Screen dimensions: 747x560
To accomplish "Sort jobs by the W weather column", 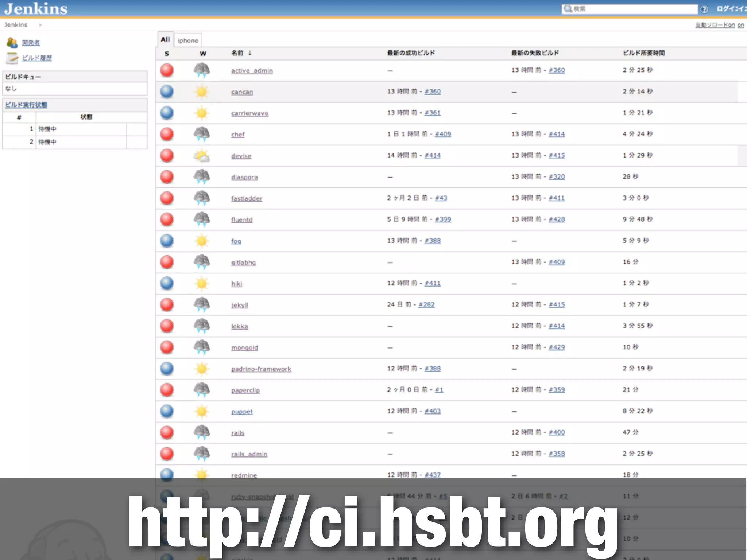I will point(203,54).
